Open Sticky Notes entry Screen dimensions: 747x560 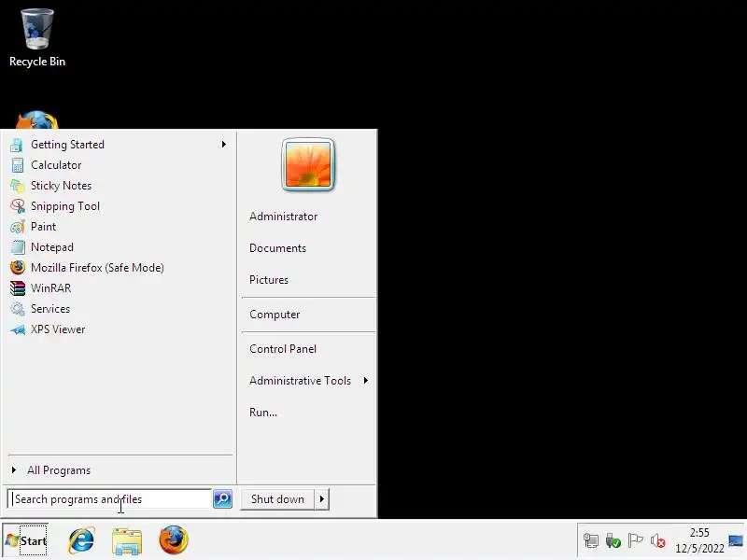pyautogui.click(x=61, y=186)
